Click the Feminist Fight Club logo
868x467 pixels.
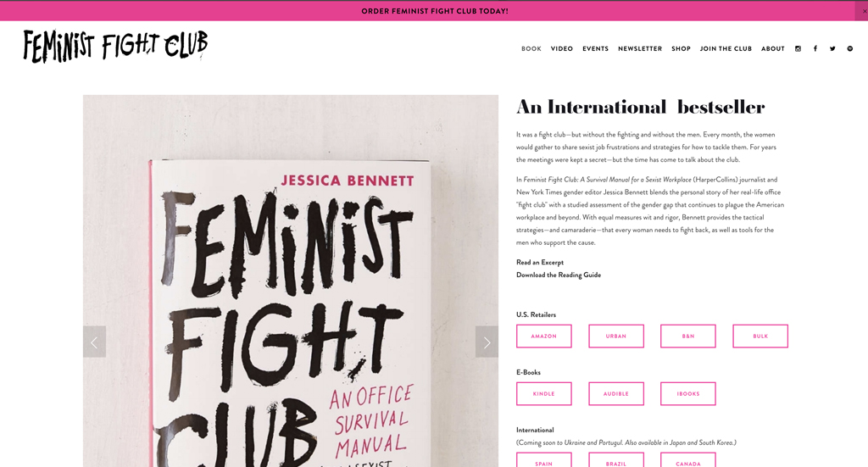point(115,47)
